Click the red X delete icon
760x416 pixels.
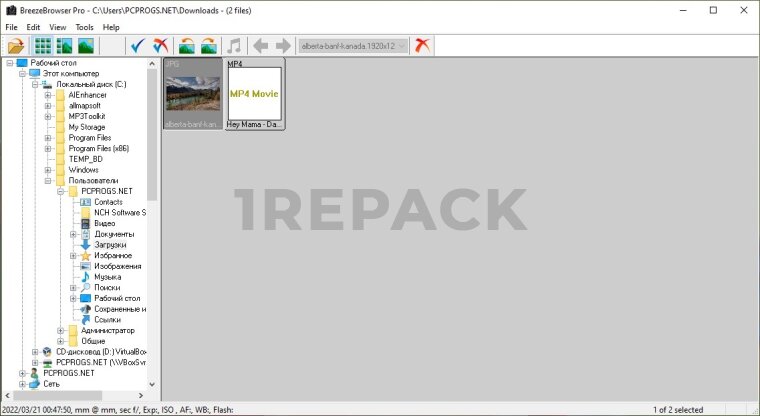point(425,46)
